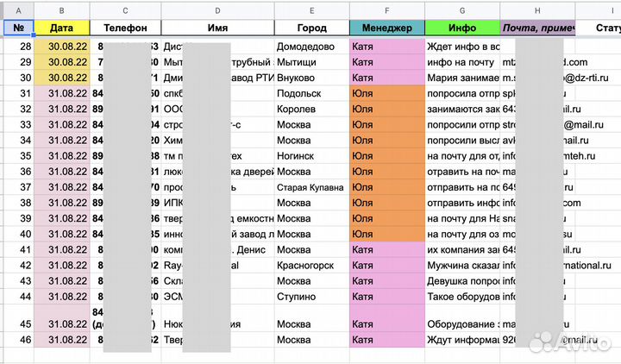Click Юля manager cell in row 31

click(x=386, y=93)
